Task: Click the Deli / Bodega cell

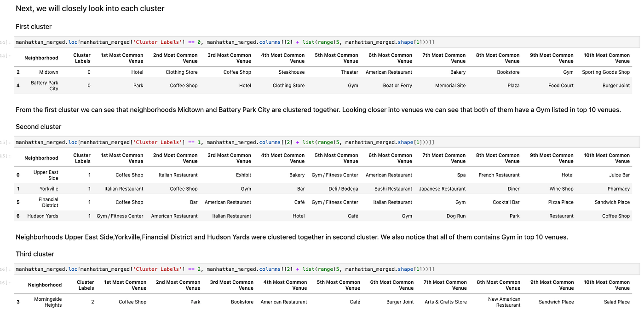Action: [344, 189]
